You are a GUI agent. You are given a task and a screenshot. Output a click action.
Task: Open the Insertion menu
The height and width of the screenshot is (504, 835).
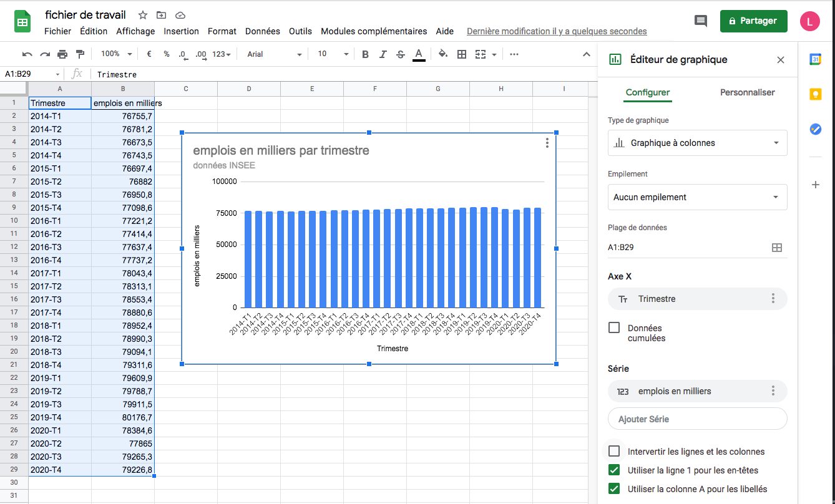[x=181, y=31]
